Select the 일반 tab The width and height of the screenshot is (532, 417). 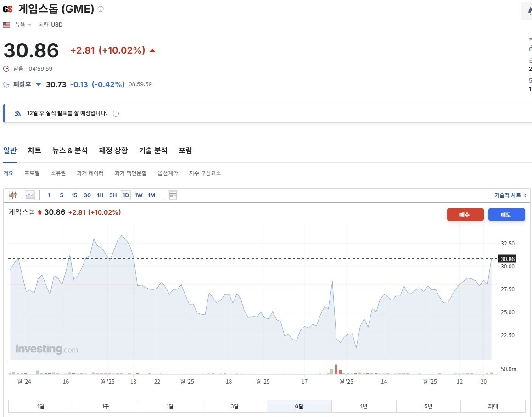pyautogui.click(x=10, y=150)
